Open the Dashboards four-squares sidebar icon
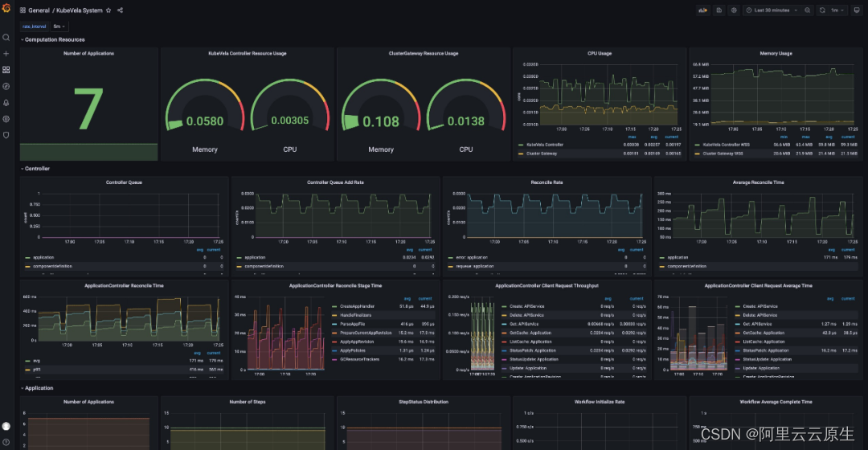 [x=6, y=70]
